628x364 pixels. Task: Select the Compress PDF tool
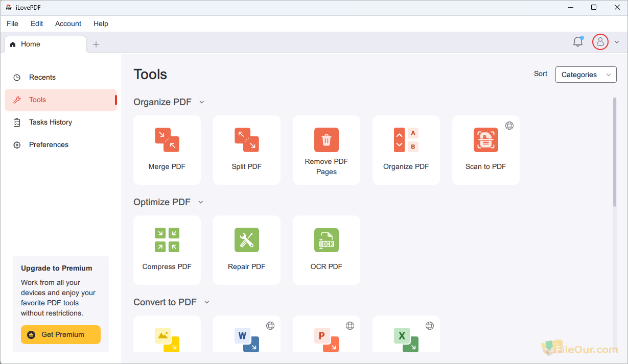click(x=167, y=250)
